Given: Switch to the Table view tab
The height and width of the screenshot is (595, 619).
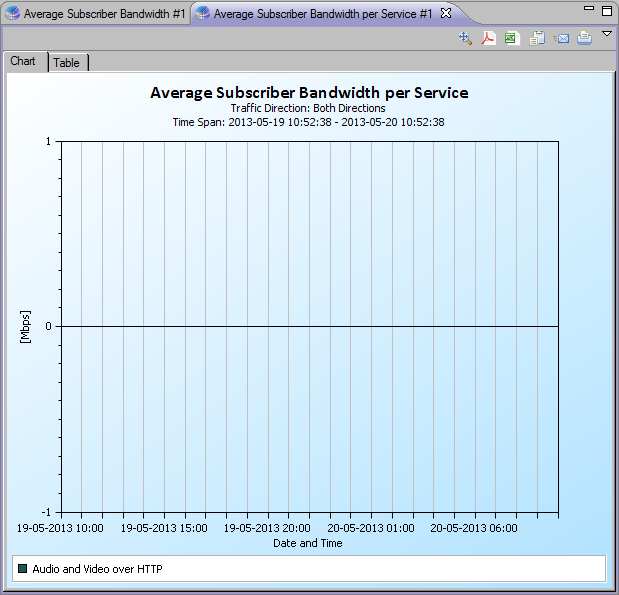Looking at the screenshot, I should point(66,63).
